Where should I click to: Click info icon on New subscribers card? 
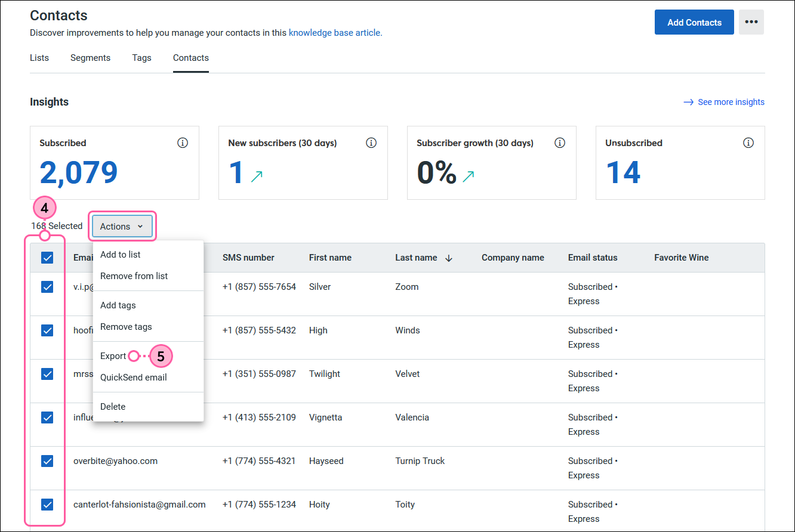(371, 143)
